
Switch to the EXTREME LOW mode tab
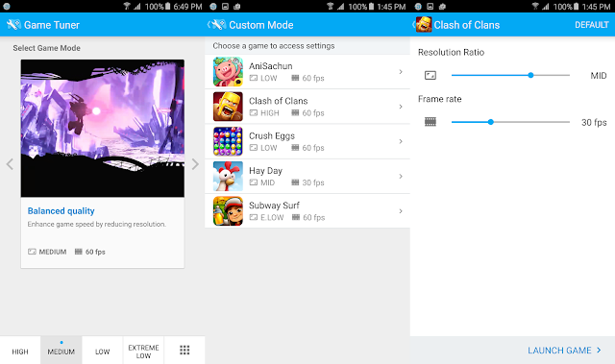point(143,350)
